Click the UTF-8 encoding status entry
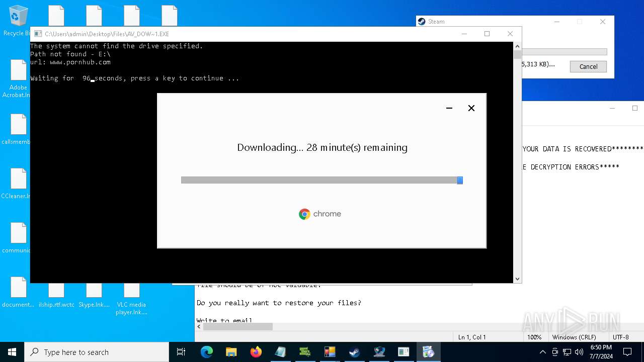 [x=621, y=337]
